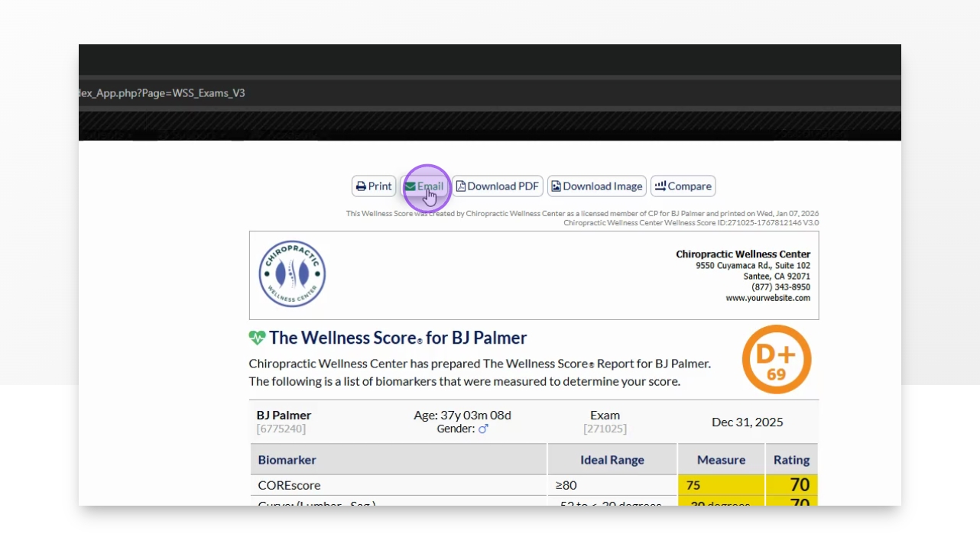Screen dimensions: 980x550
Task: Click the browser address bar URL
Action: click(162, 93)
